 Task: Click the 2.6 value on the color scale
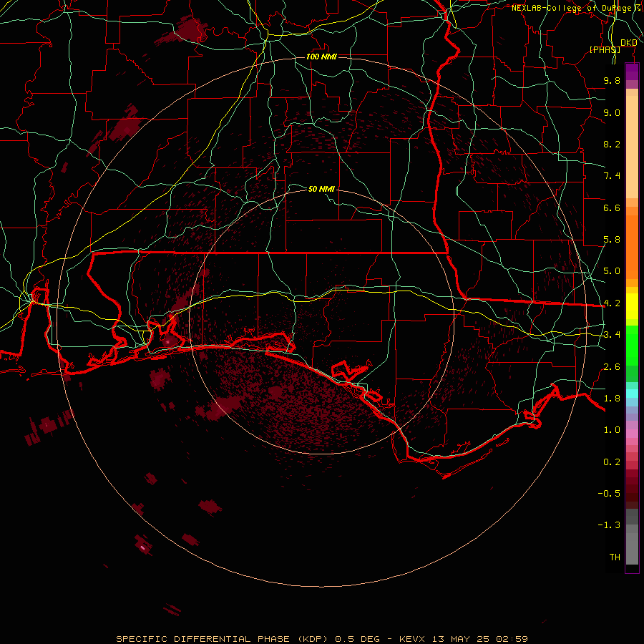click(x=612, y=367)
